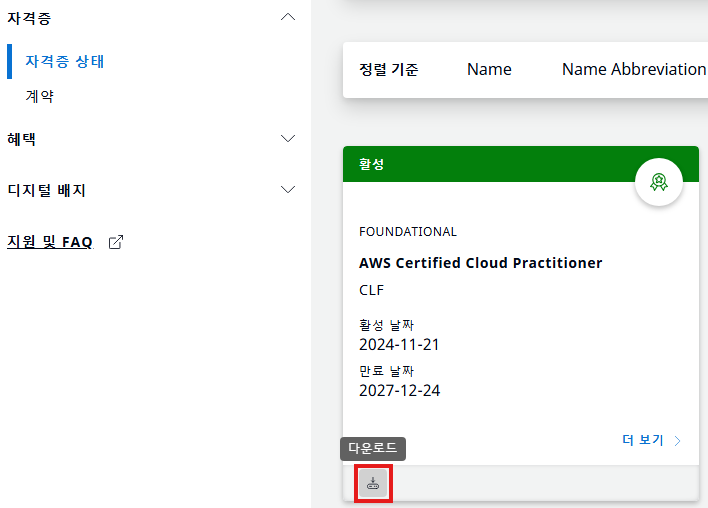Click the ribbon badge icon on card
Image resolution: width=708 pixels, height=508 pixels.
coord(658,182)
